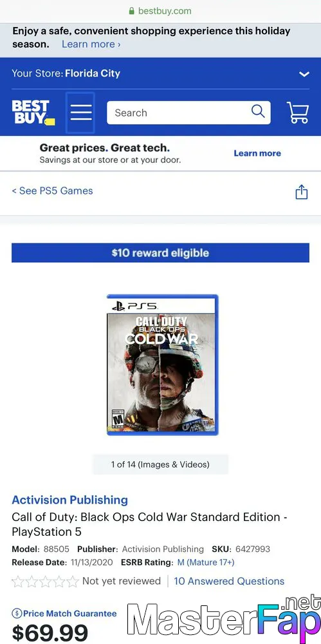Click the empty star rating icons
Image resolution: width=321 pixels, height=644 pixels.
[45, 582]
